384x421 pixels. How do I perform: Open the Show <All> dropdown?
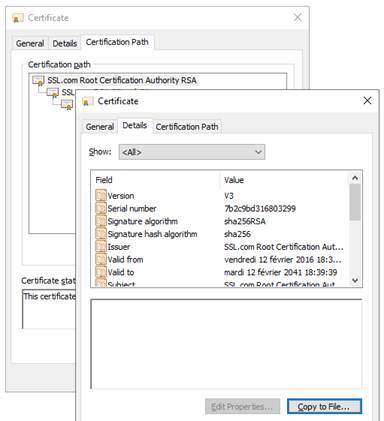[x=192, y=152]
